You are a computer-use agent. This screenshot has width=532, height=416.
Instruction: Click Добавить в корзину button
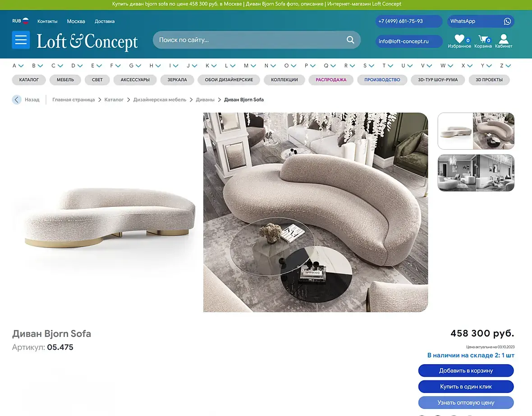tap(466, 370)
